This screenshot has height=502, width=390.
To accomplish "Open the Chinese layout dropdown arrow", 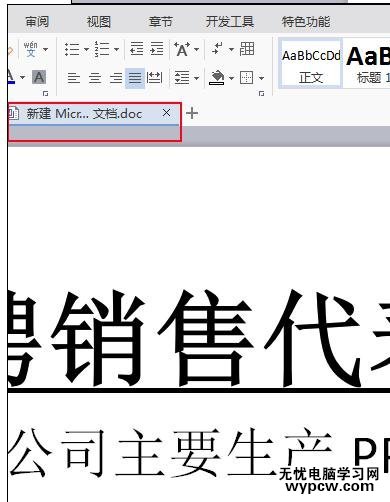I will point(197,50).
